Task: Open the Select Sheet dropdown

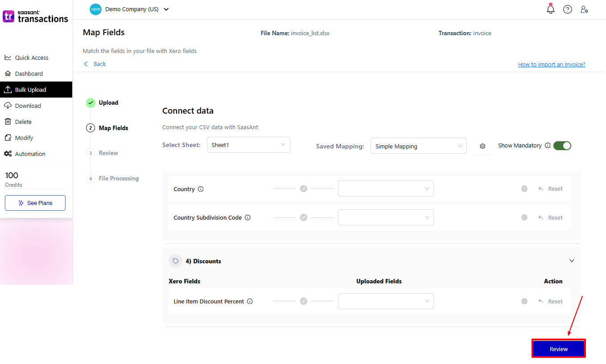Action: (248, 145)
